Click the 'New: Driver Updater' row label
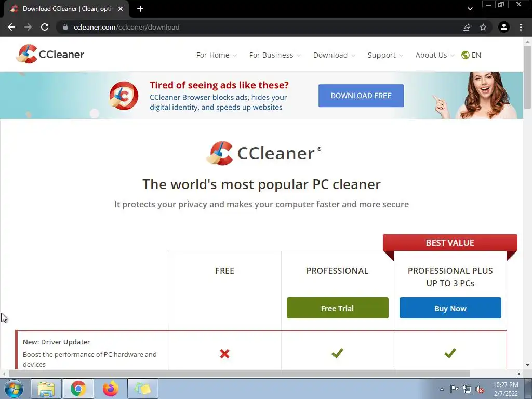 56,342
